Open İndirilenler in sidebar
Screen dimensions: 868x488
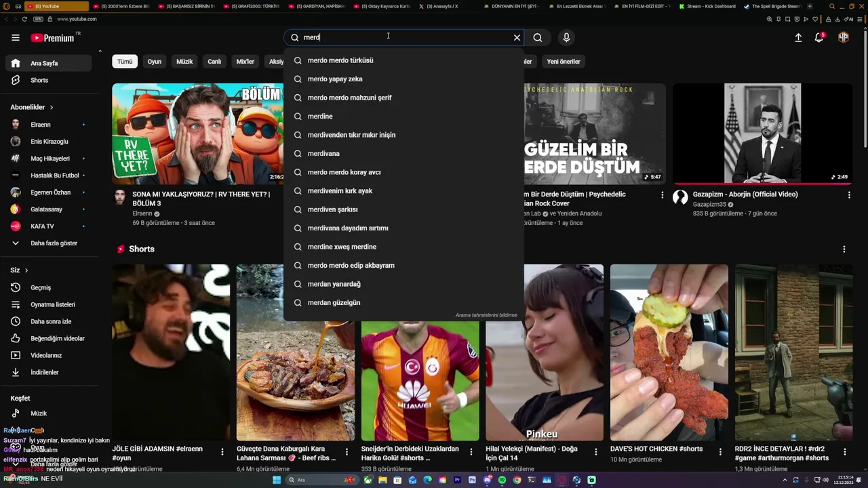49,372
